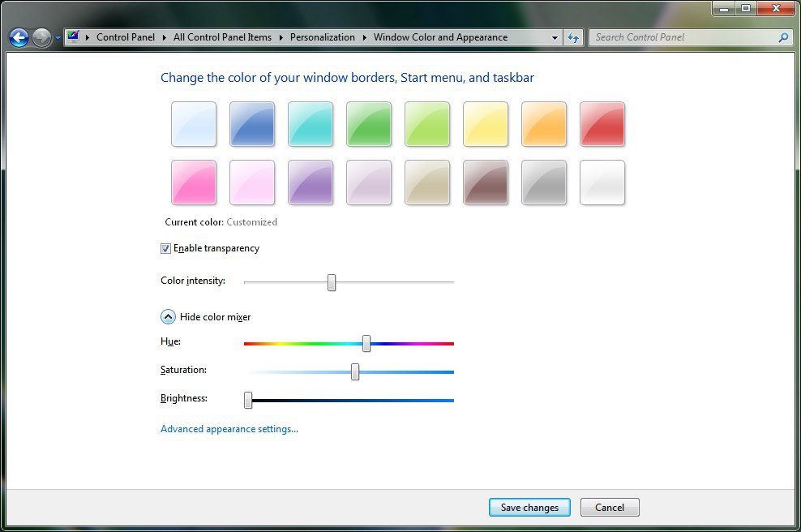Expand the arrow after Personalization breadcrumb
801x532 pixels.
[364, 37]
